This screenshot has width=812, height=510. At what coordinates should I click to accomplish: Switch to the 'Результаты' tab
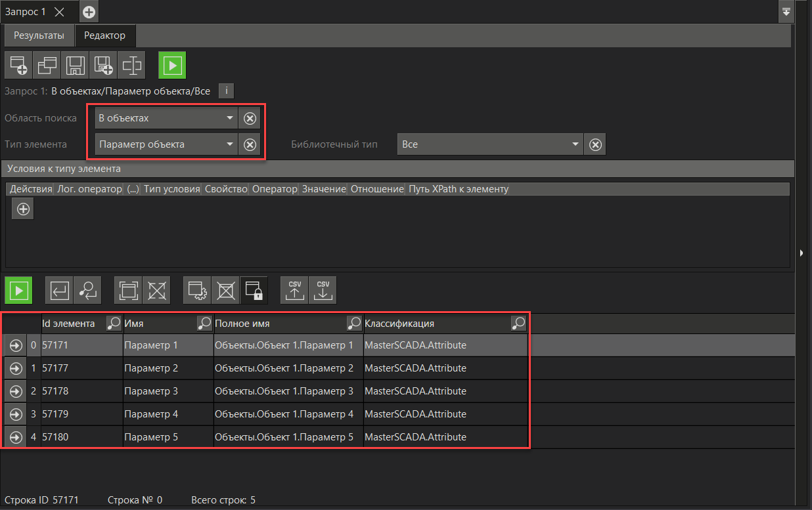point(39,35)
